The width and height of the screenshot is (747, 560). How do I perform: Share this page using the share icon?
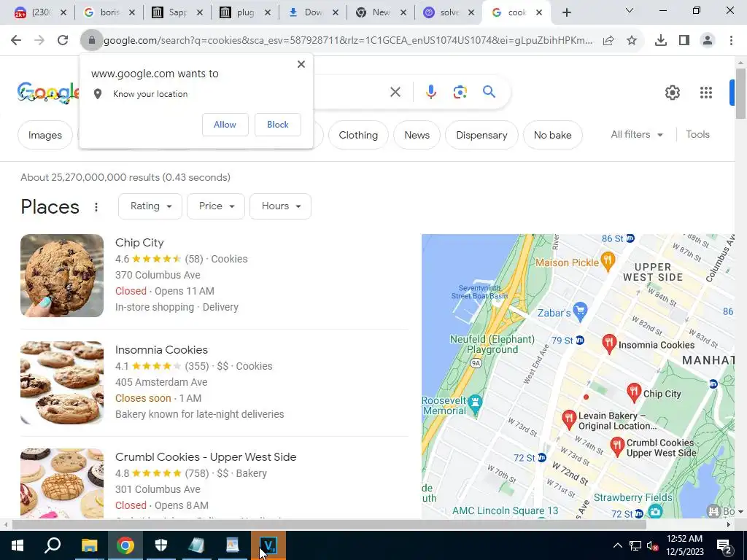(x=608, y=41)
